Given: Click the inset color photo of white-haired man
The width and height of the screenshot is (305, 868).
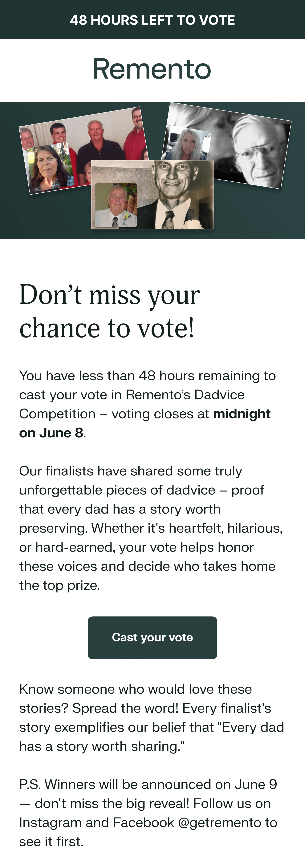Looking at the screenshot, I should coord(116,205).
